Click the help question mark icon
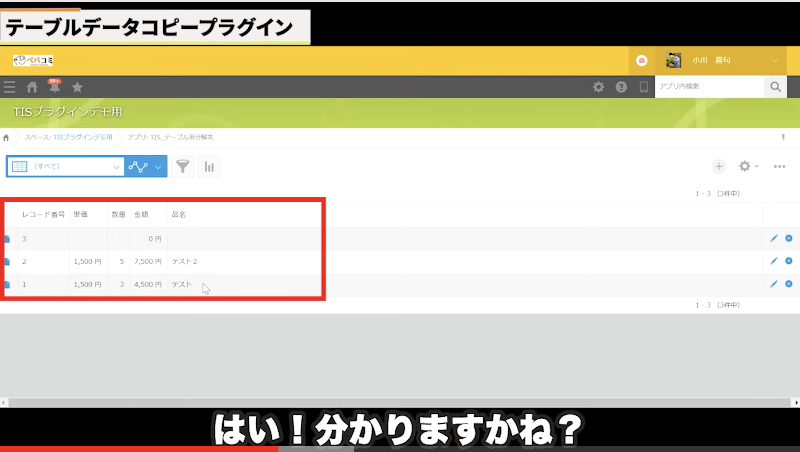800x452 pixels. (x=621, y=87)
